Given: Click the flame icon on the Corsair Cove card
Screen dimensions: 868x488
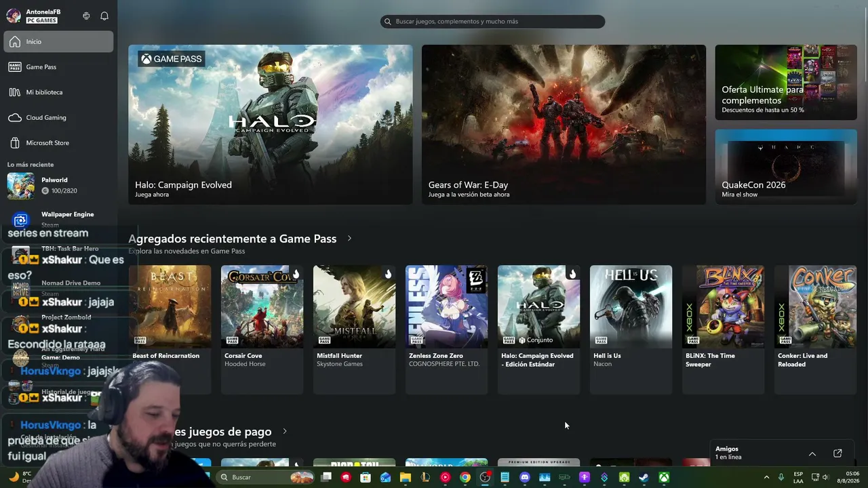Looking at the screenshot, I should pos(296,274).
